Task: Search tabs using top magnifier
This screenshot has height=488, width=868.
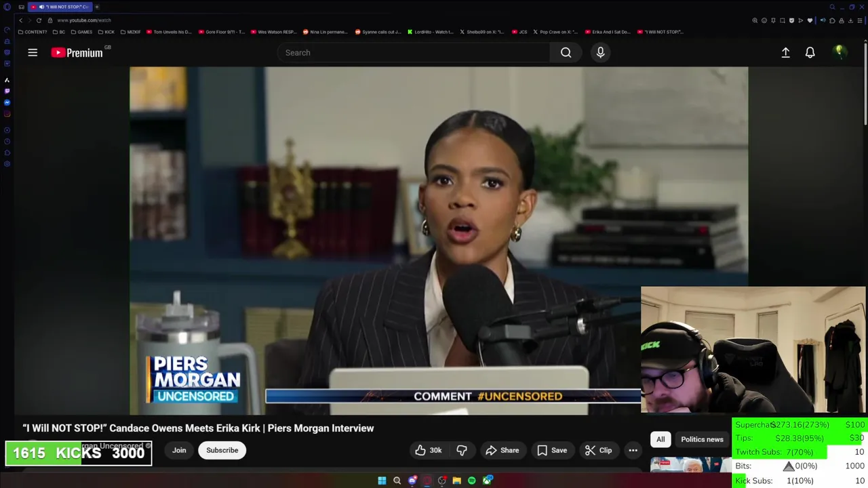Action: click(x=832, y=7)
